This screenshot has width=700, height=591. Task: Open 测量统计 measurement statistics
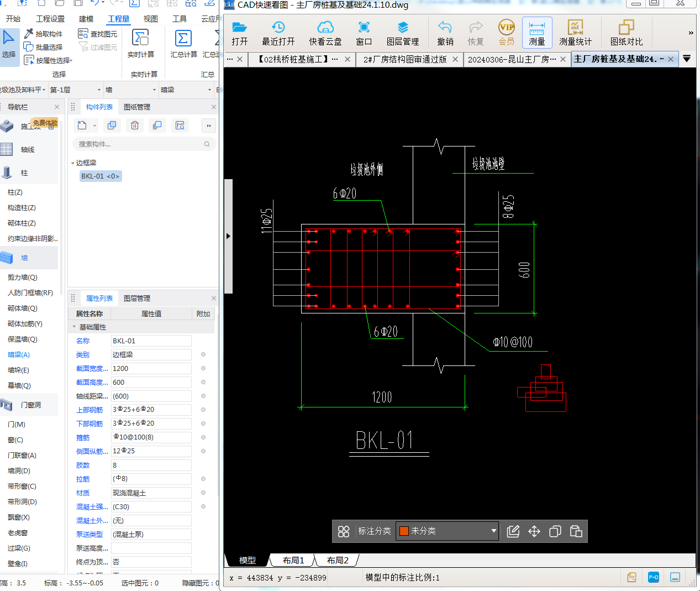tap(575, 33)
